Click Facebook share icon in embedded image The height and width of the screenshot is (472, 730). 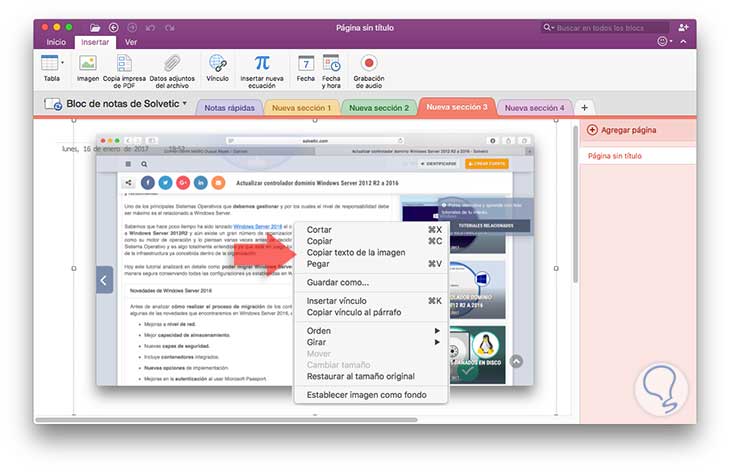pos(148,183)
